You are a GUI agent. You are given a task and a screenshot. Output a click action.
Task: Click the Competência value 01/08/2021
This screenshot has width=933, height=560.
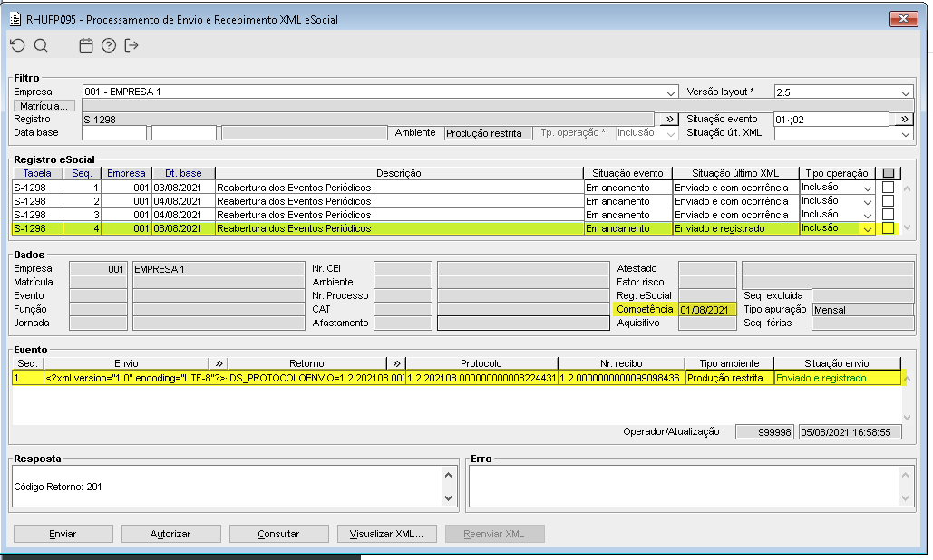pos(707,310)
